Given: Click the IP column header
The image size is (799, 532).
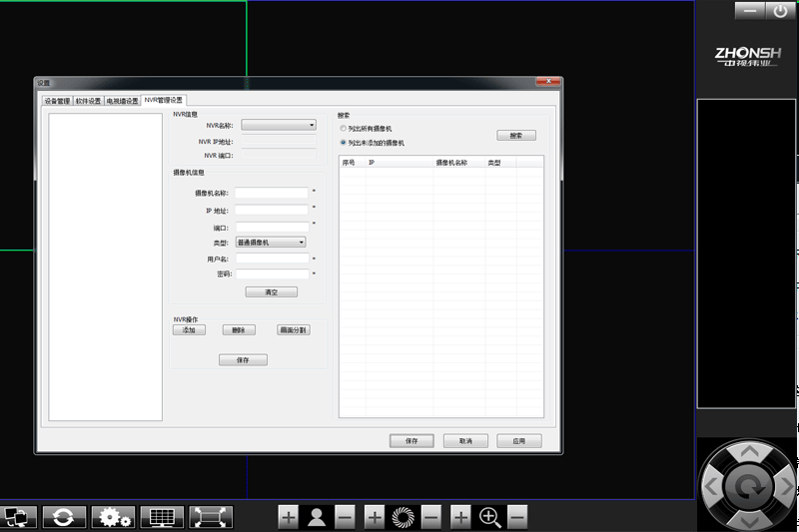Looking at the screenshot, I should 399,163.
